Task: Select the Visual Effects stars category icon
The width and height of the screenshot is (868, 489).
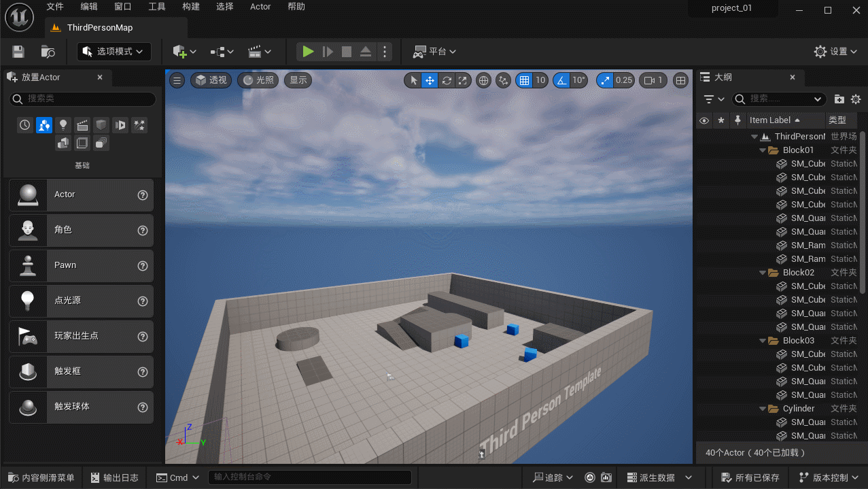Action: 139,125
